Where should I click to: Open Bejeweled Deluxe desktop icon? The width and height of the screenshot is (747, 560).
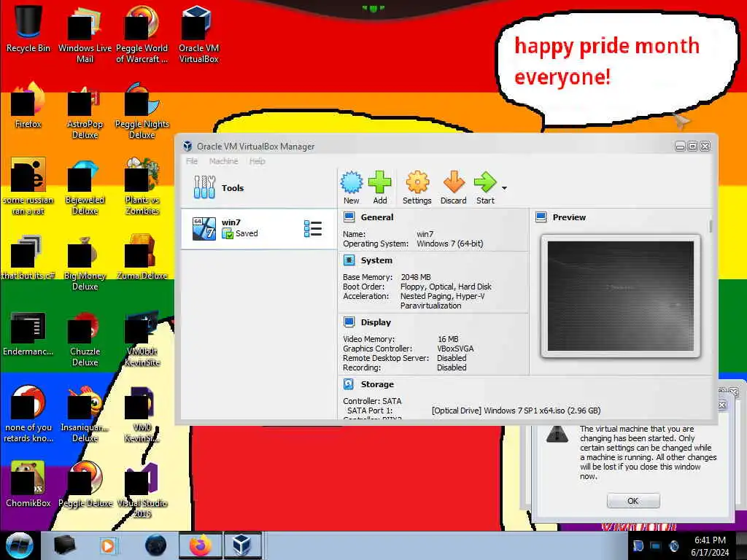(85, 186)
